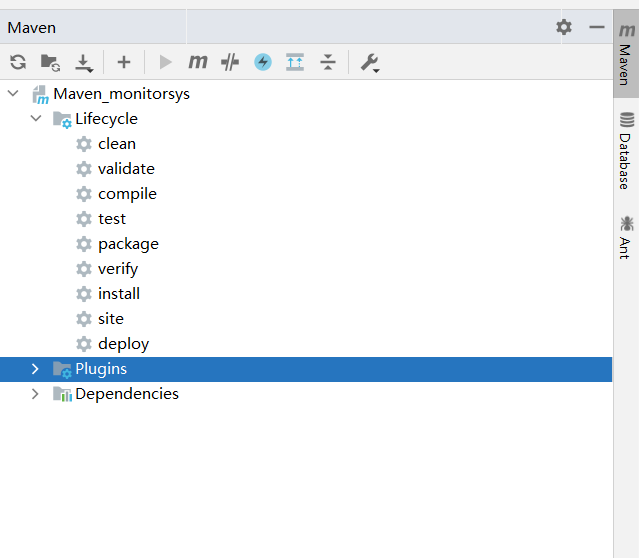Collapse the Lifecycle node
The height and width of the screenshot is (558, 639).
(36, 118)
